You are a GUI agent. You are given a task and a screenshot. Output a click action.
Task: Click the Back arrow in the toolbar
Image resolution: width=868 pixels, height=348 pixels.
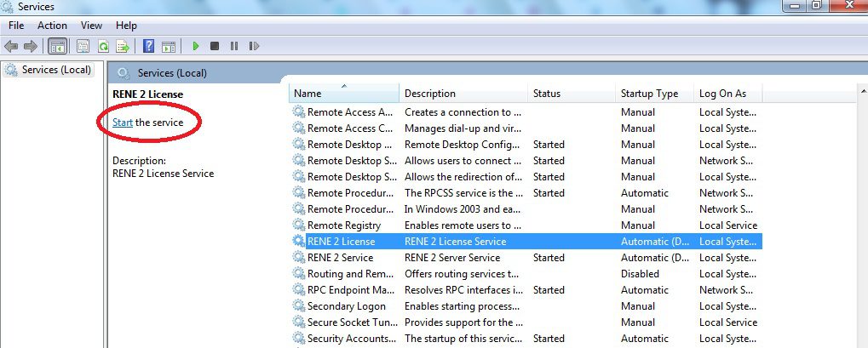click(x=11, y=47)
